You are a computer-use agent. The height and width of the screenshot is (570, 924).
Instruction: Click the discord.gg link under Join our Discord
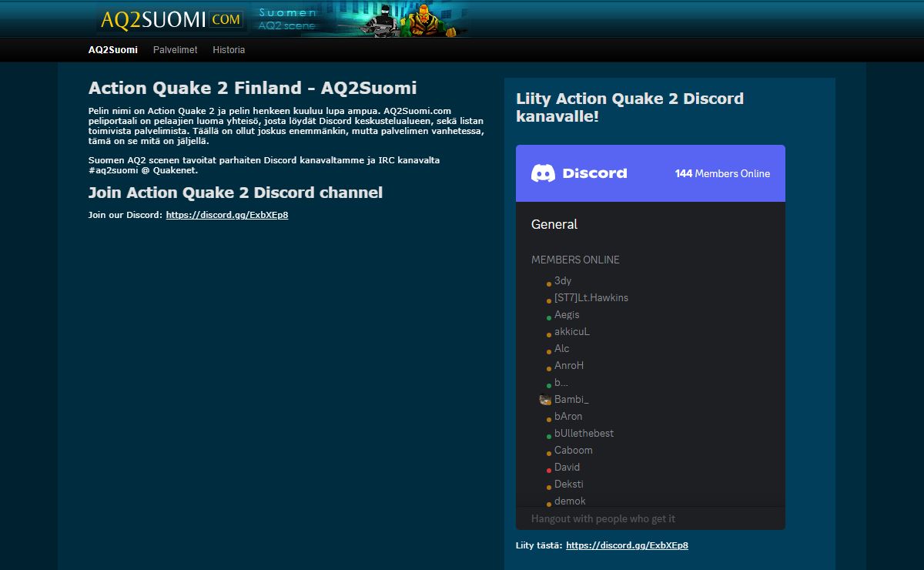(x=227, y=215)
